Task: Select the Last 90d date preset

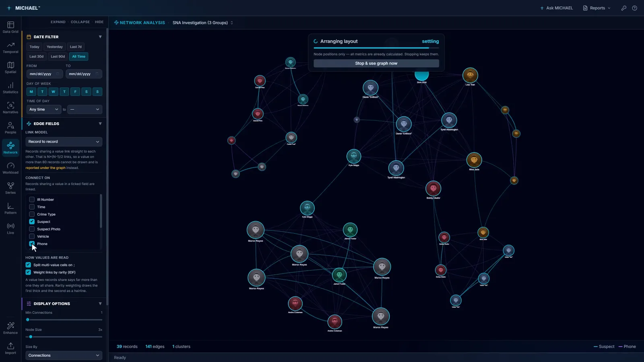Action: (x=58, y=57)
